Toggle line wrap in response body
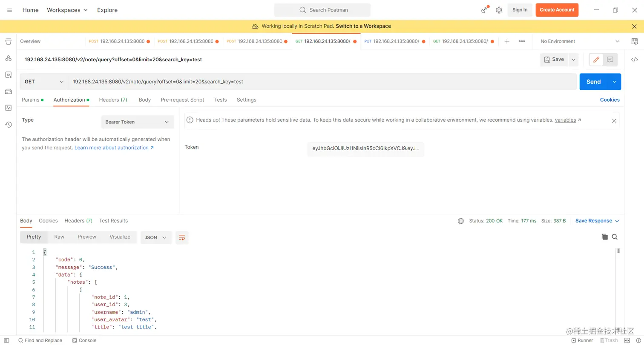Viewport: 644px width, 345px height. [182, 237]
